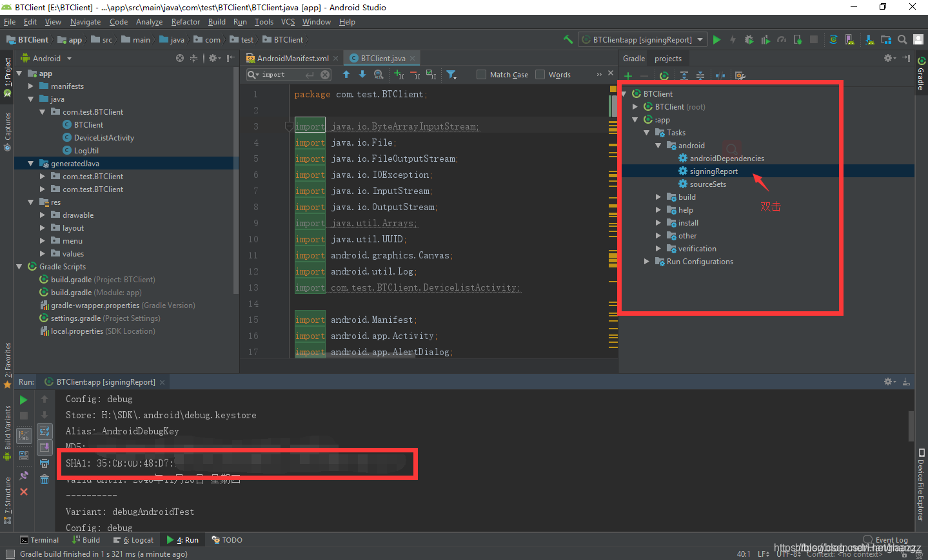The height and width of the screenshot is (560, 928).
Task: Expand the manifests folder
Action: pos(30,86)
